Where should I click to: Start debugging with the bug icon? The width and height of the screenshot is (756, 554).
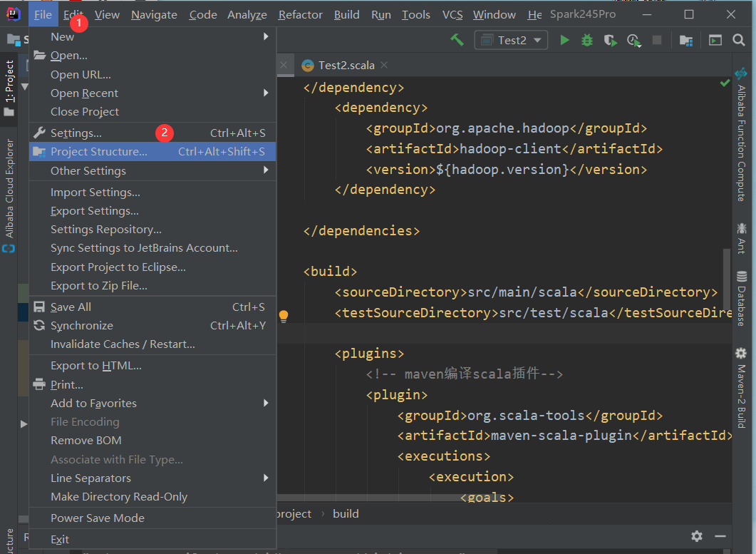point(587,41)
